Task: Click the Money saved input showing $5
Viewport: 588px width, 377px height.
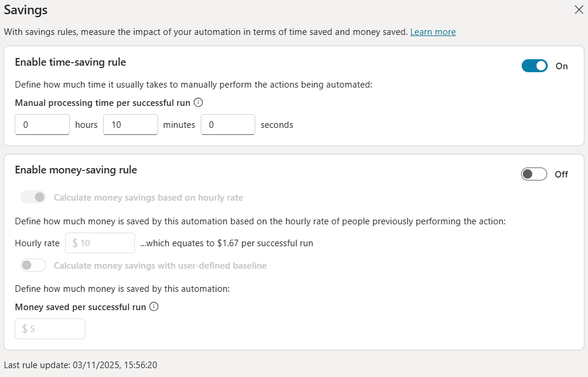Action: point(50,328)
